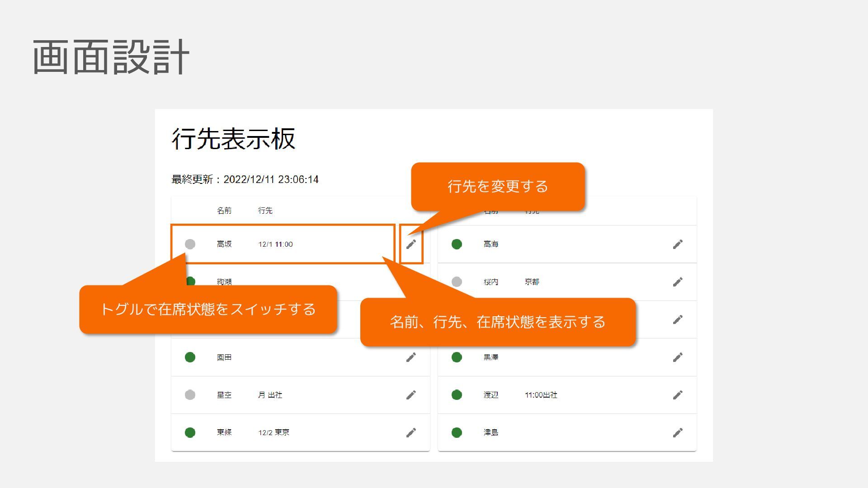Toggle 園田's green status circle

(190, 357)
